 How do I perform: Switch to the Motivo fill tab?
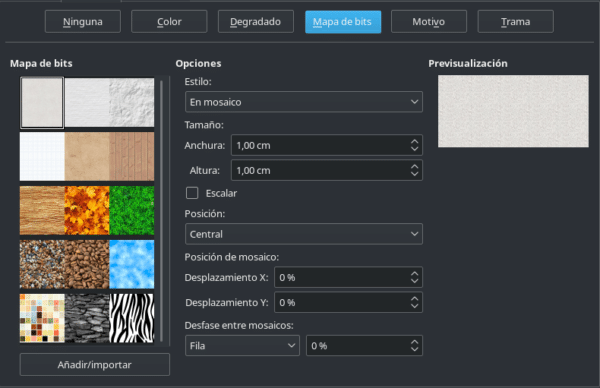429,22
